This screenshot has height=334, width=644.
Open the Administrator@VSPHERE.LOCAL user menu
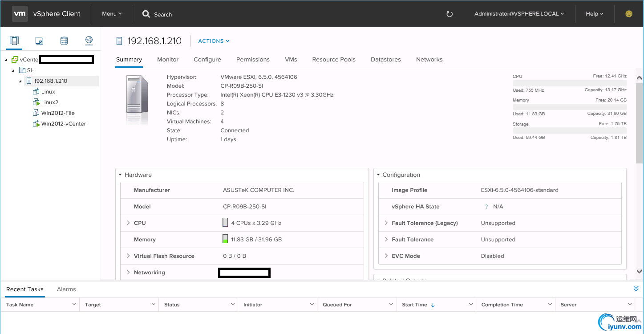(519, 14)
